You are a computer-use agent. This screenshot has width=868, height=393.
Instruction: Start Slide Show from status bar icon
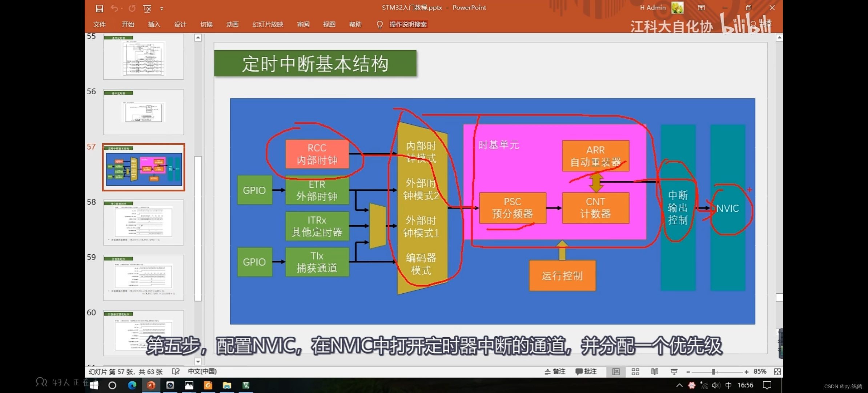(x=674, y=372)
